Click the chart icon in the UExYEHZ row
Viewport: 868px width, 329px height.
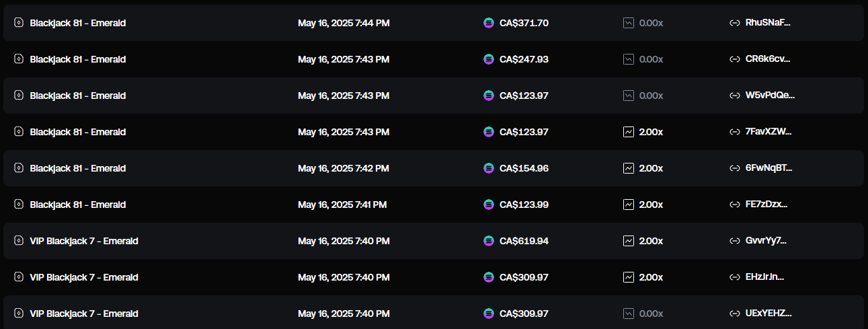[x=629, y=314]
